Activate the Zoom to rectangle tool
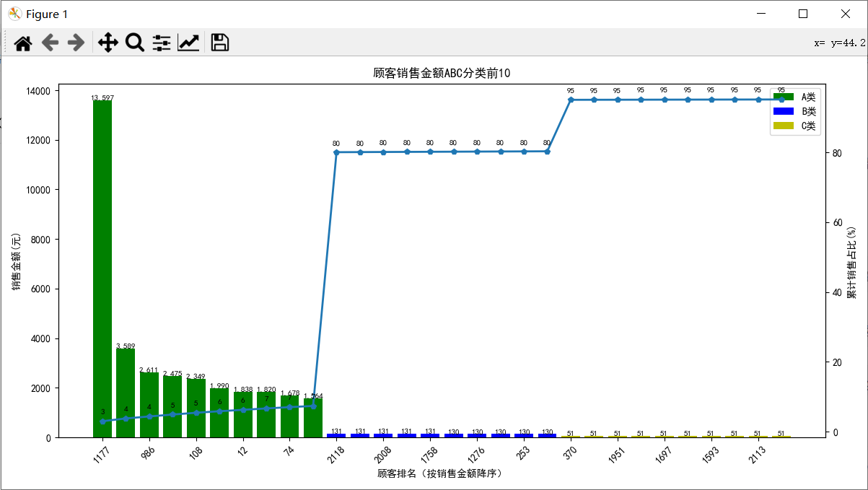This screenshot has height=490, width=868. (x=135, y=43)
